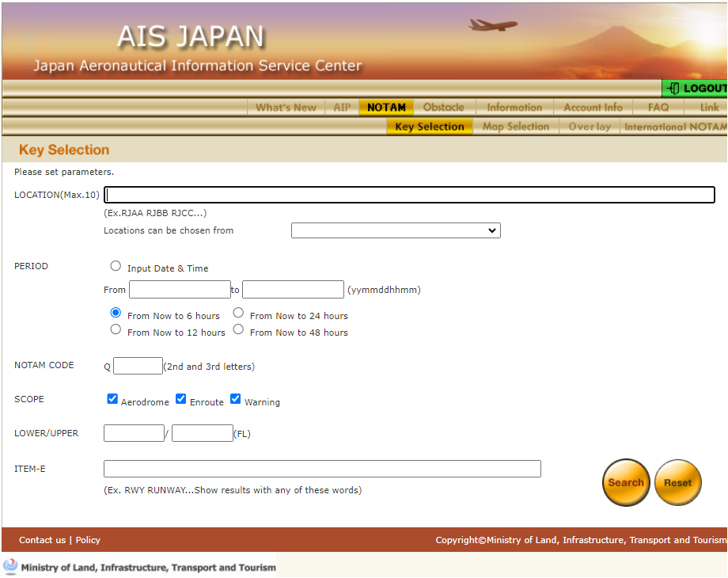Click the ITEM-E keyword field
Screen dimensions: 728x578
[x=322, y=469]
